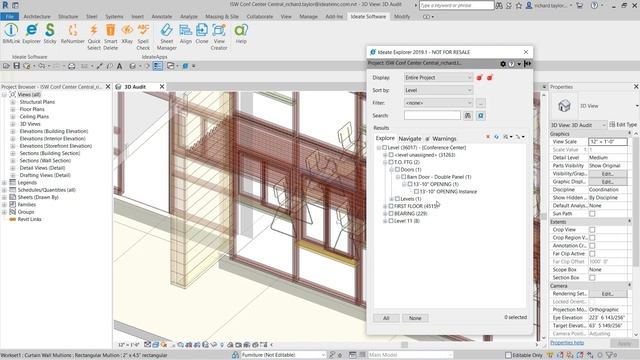Expand the FIRST FLOOR node in results
Image resolution: width=640 pixels, height=360 pixels.
click(385, 206)
